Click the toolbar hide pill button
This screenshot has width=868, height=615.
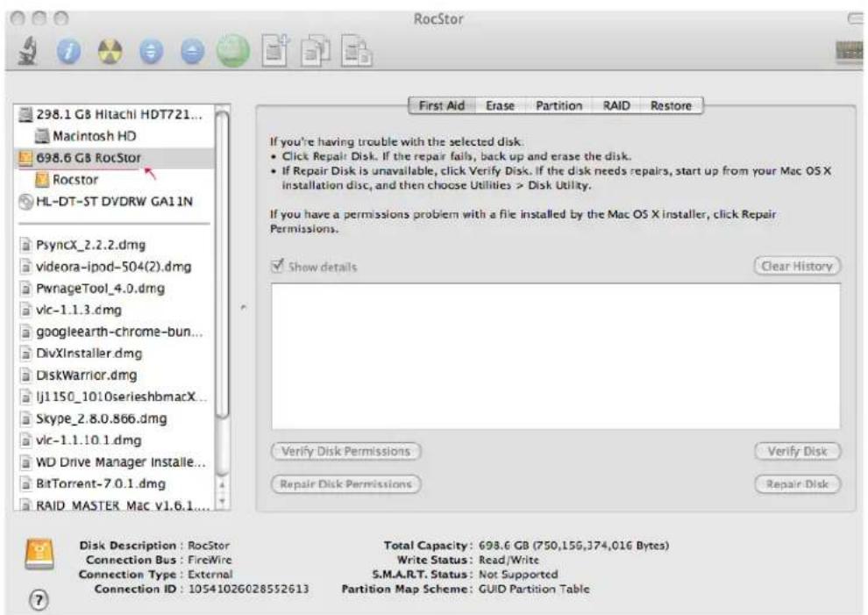[856, 18]
